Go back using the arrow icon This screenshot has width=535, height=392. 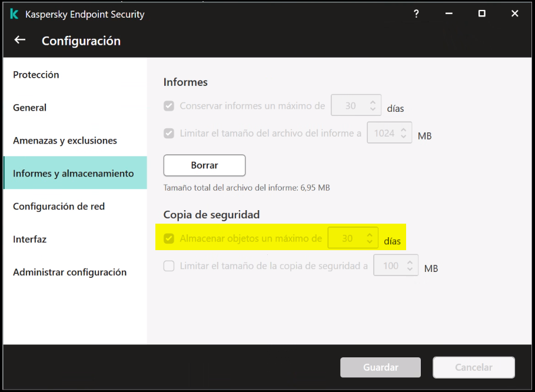tap(20, 40)
